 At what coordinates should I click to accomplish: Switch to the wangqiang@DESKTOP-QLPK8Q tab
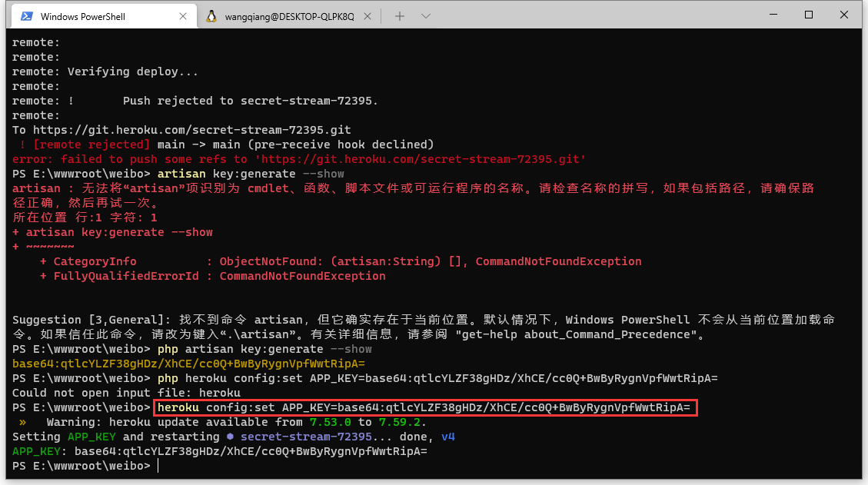point(289,17)
